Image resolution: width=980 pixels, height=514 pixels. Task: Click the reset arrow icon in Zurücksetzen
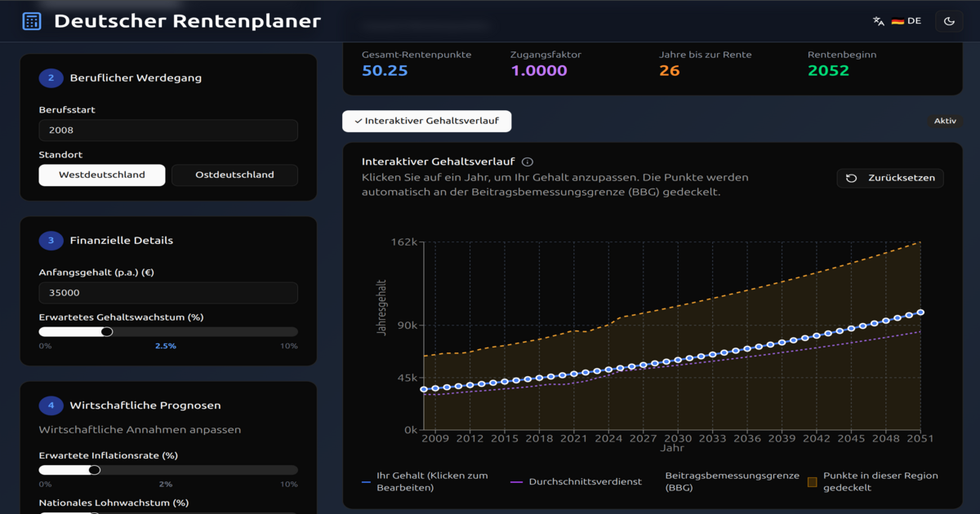852,178
